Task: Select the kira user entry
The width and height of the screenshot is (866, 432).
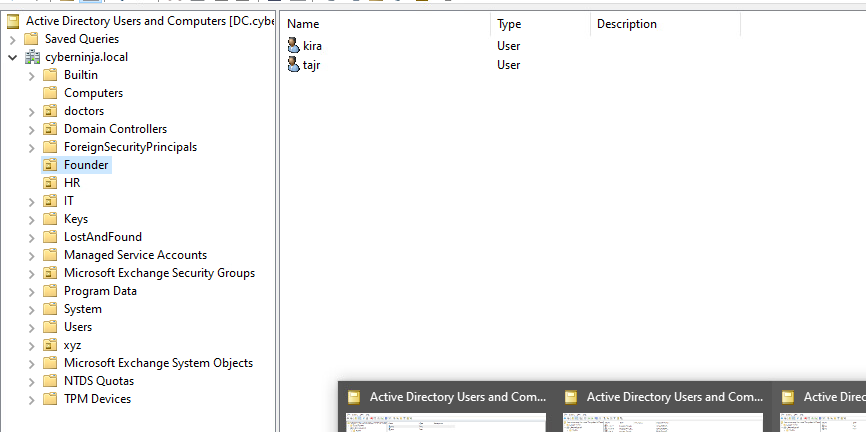Action: point(312,46)
